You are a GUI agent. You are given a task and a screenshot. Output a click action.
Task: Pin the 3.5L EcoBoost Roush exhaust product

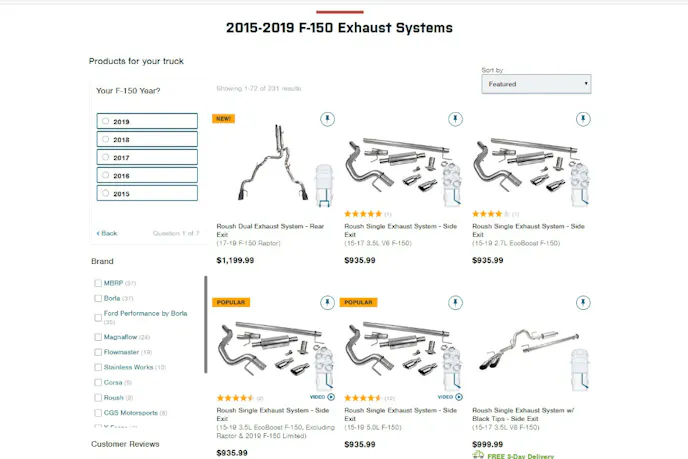coord(328,302)
